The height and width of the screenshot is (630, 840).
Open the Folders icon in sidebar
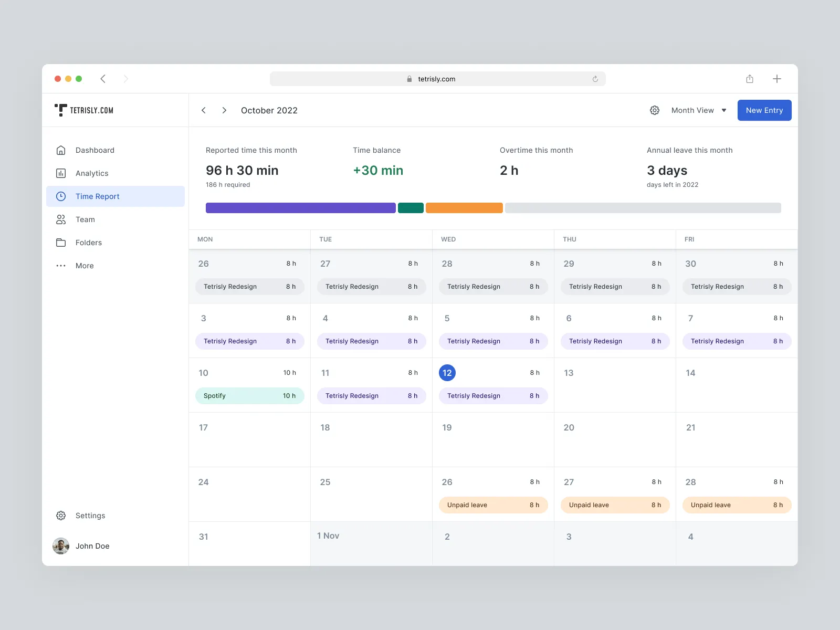tap(61, 243)
